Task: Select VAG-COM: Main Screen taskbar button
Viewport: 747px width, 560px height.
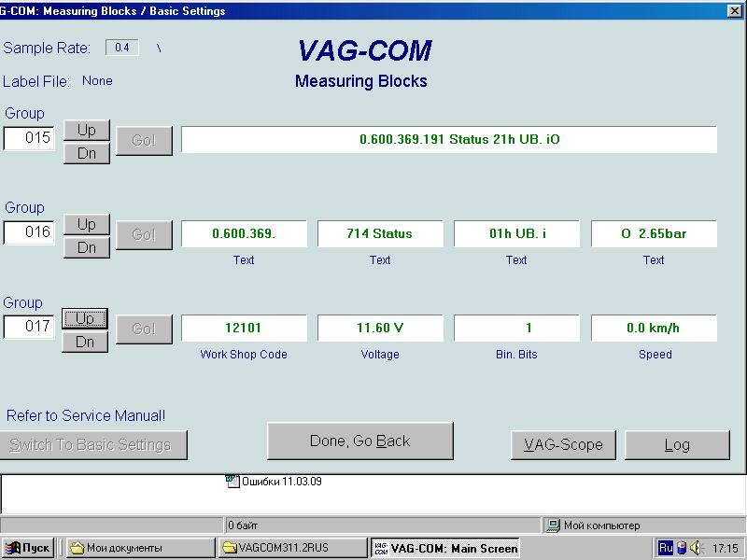Action: pyautogui.click(x=444, y=548)
